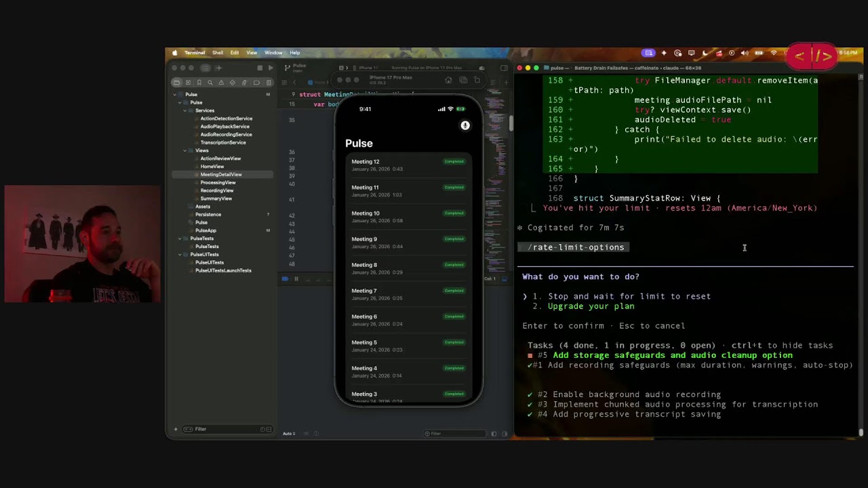Click the Wi-Fi icon in menu bar
The width and height of the screenshot is (868, 488).
[x=774, y=53]
